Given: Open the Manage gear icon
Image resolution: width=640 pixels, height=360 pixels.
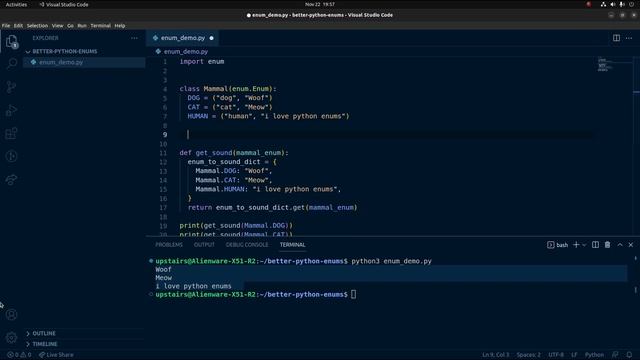Looking at the screenshot, I should (11, 338).
